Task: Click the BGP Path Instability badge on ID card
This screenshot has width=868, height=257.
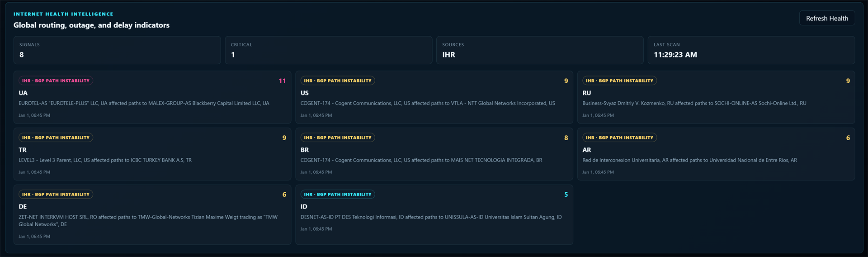Action: (x=338, y=194)
